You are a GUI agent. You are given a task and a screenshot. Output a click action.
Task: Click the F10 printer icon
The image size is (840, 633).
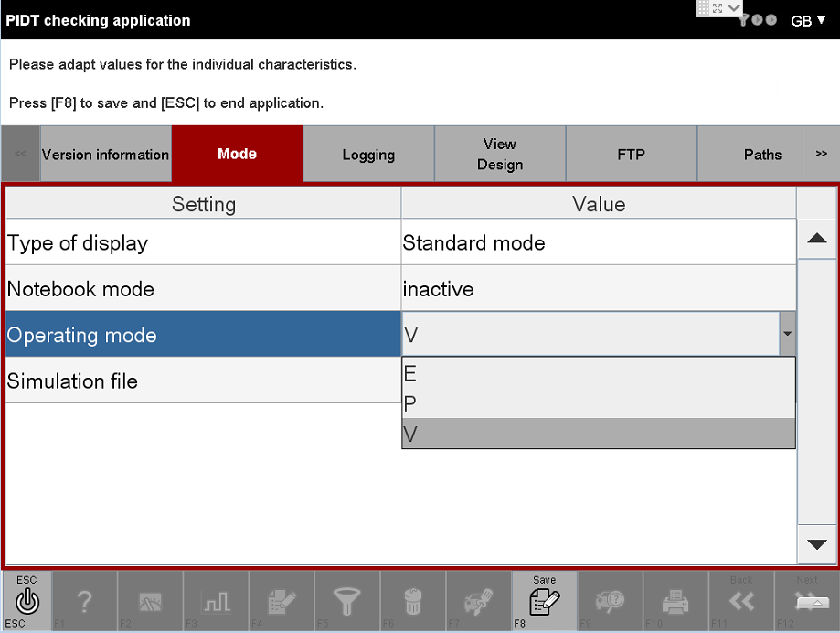click(x=675, y=601)
